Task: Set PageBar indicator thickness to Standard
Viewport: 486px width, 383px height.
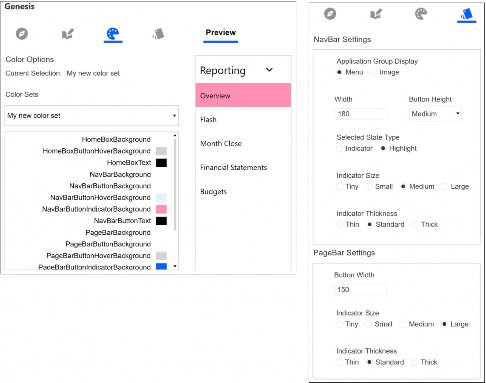Action: (x=369, y=362)
